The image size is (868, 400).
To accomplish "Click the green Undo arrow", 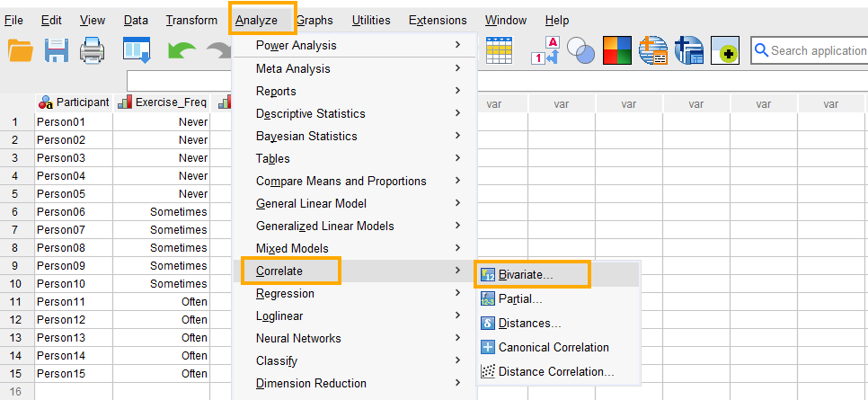I will pyautogui.click(x=181, y=52).
